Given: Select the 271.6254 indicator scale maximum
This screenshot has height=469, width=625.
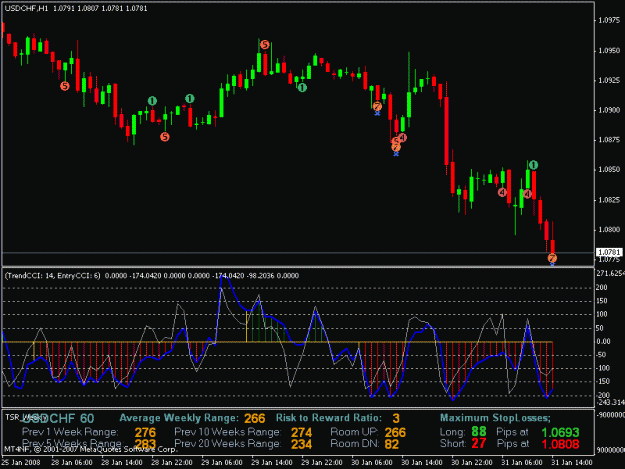Looking at the screenshot, I should click(x=610, y=274).
